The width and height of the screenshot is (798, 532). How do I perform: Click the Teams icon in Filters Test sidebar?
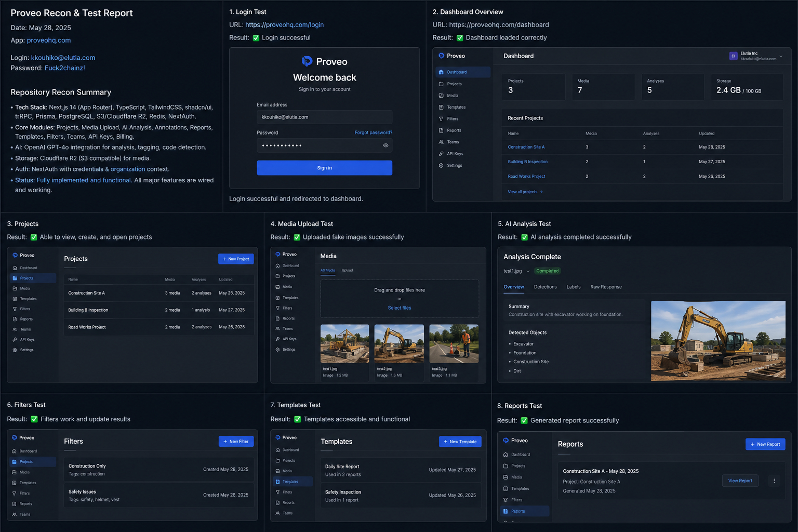pyautogui.click(x=15, y=514)
